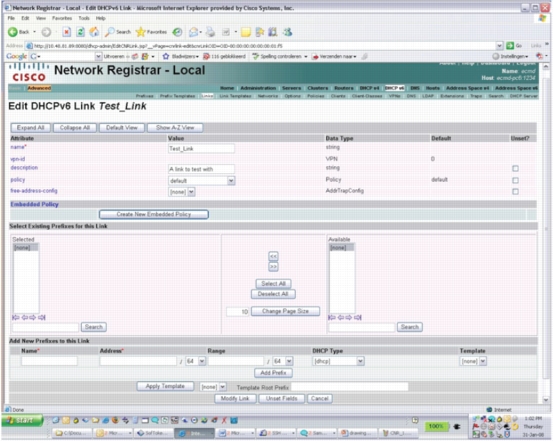The height and width of the screenshot is (443, 554).
Task: Click the Mail envelope icon
Action: pos(193,32)
